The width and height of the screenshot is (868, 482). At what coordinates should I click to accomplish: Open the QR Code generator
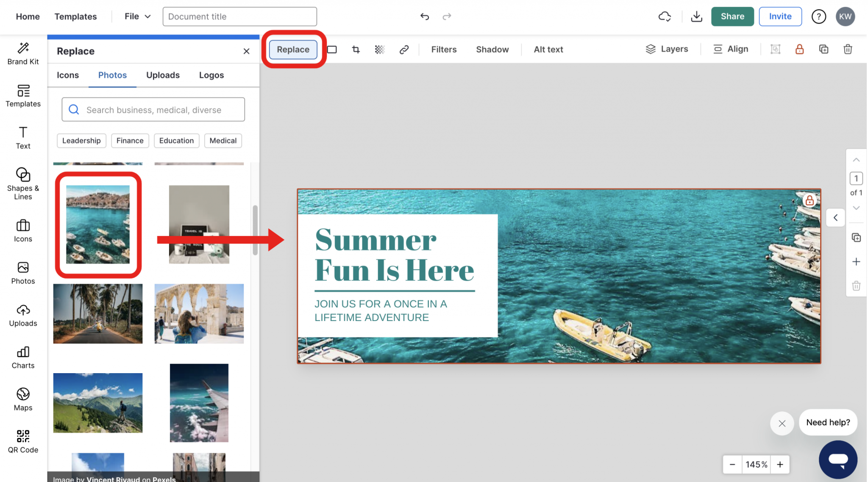click(x=23, y=440)
